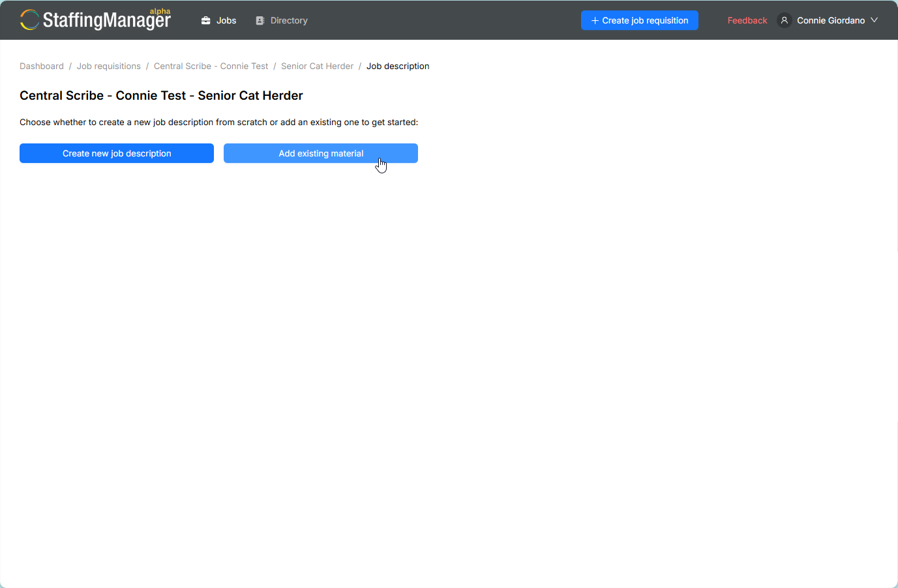This screenshot has width=898, height=588.
Task: Click the Connie Giordano user name
Action: click(831, 20)
